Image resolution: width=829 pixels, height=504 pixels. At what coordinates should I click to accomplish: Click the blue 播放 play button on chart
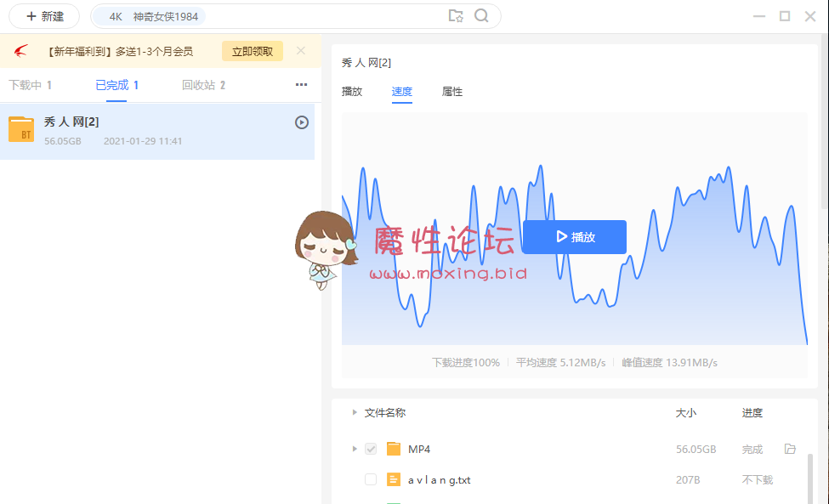coord(575,237)
